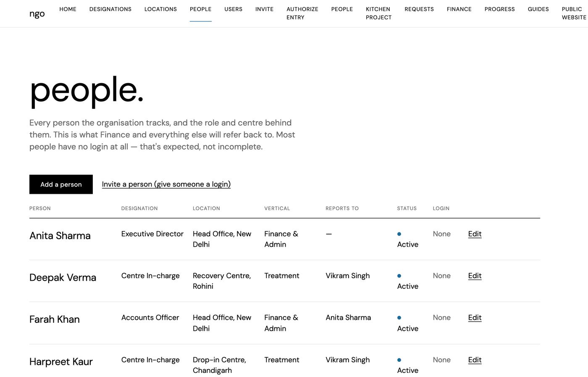The image size is (588, 377).
Task: Click the name Anita Sharma
Action: [x=60, y=236]
